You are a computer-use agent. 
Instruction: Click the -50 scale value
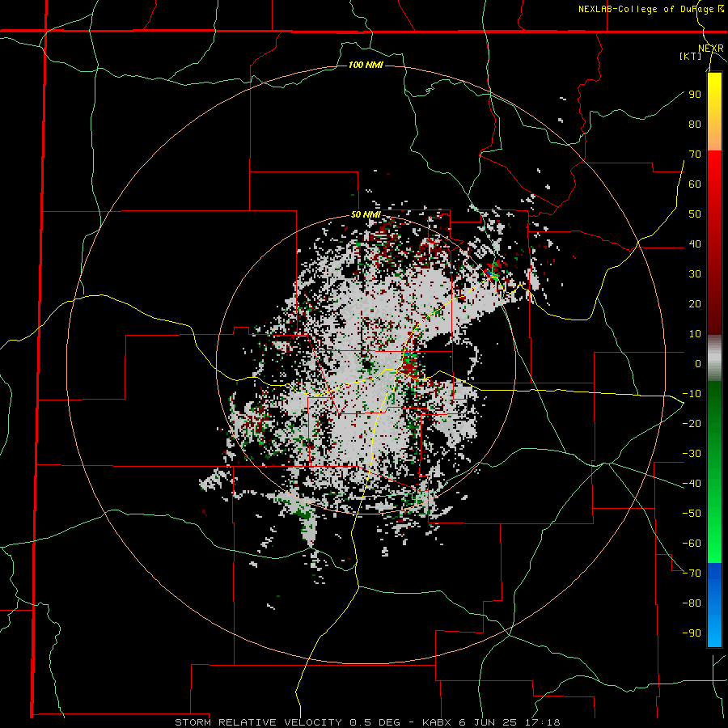tap(692, 514)
